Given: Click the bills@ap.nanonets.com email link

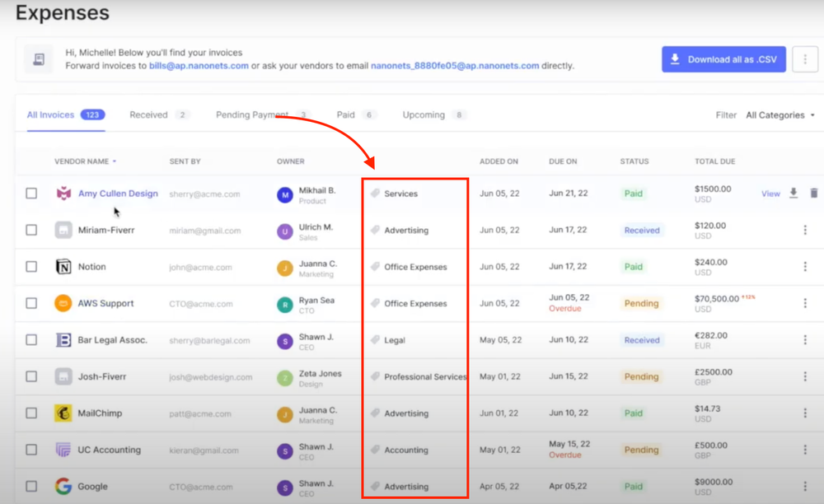Looking at the screenshot, I should click(x=199, y=66).
